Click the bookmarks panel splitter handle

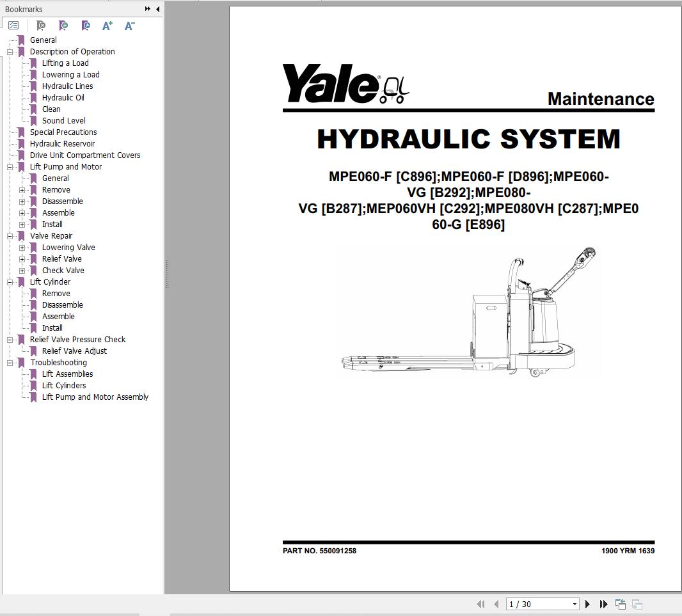point(166,274)
